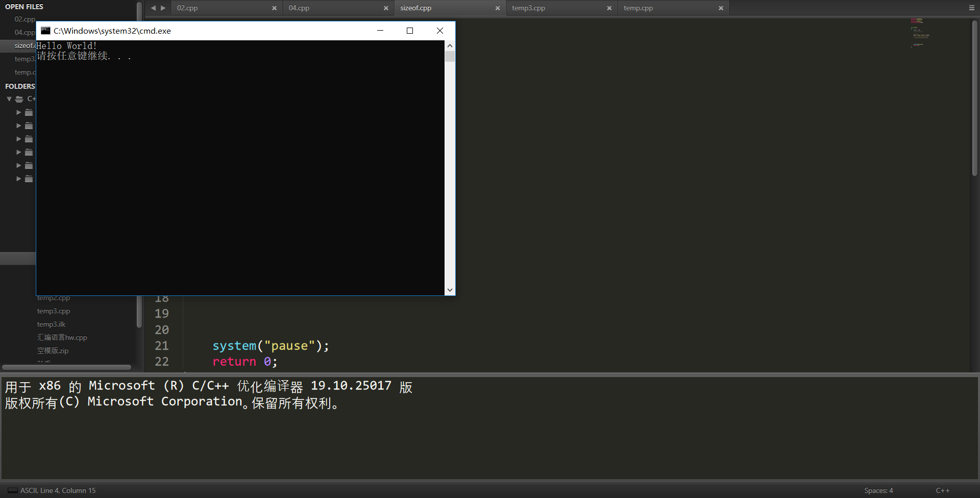Click the cmd window scroll-up arrow

450,46
